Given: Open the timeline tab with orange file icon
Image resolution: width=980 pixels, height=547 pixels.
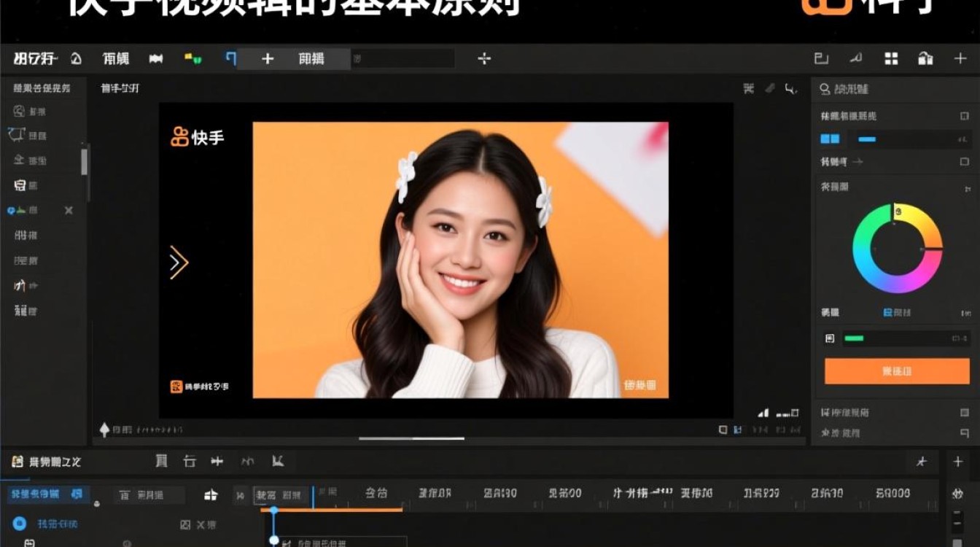Looking at the screenshot, I should [x=47, y=462].
